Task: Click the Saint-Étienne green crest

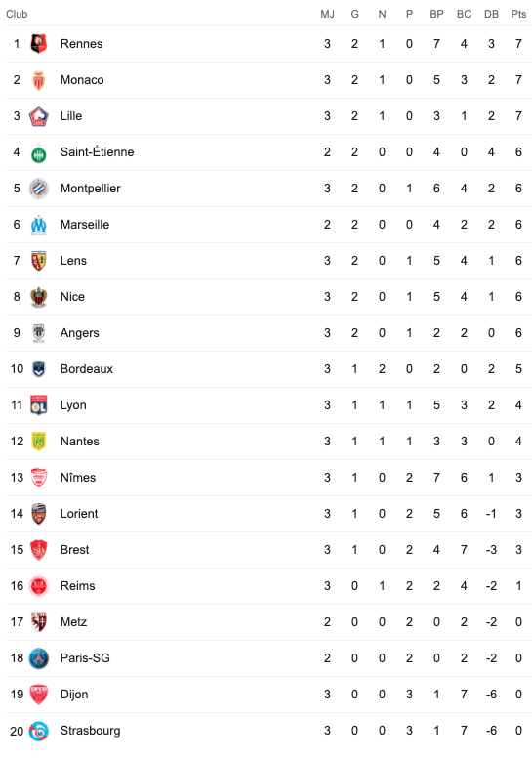Action: pyautogui.click(x=39, y=153)
